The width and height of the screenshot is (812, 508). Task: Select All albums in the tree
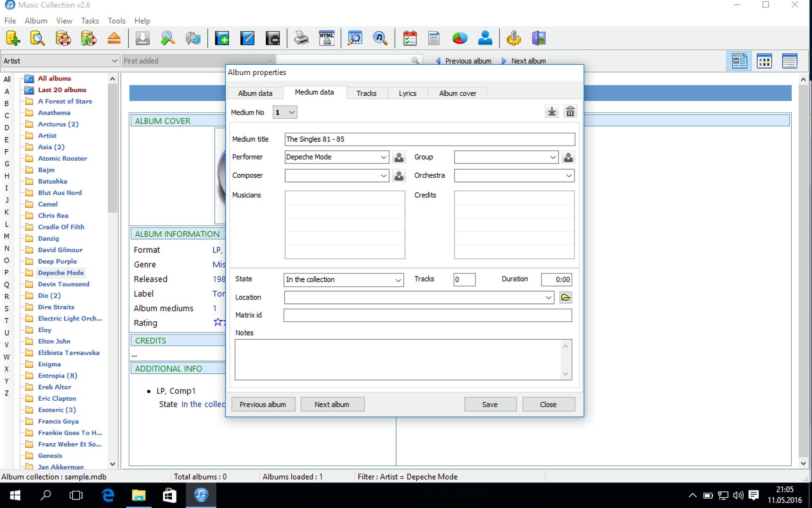54,78
